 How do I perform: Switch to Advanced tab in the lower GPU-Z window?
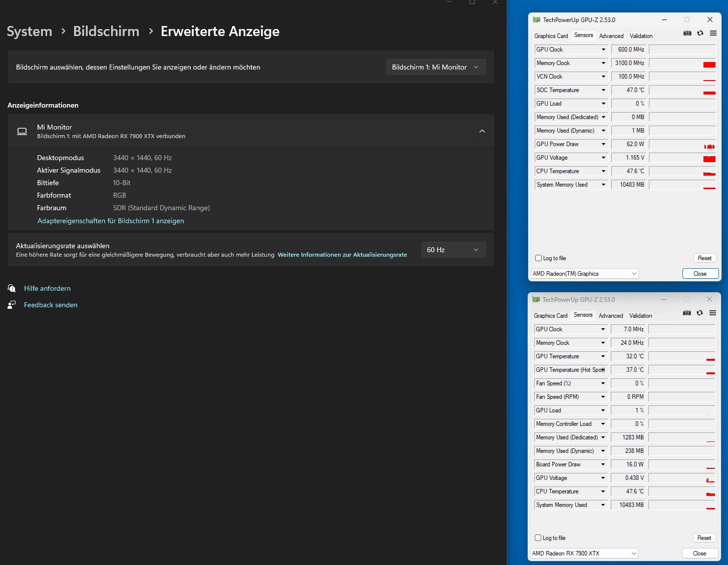point(611,316)
